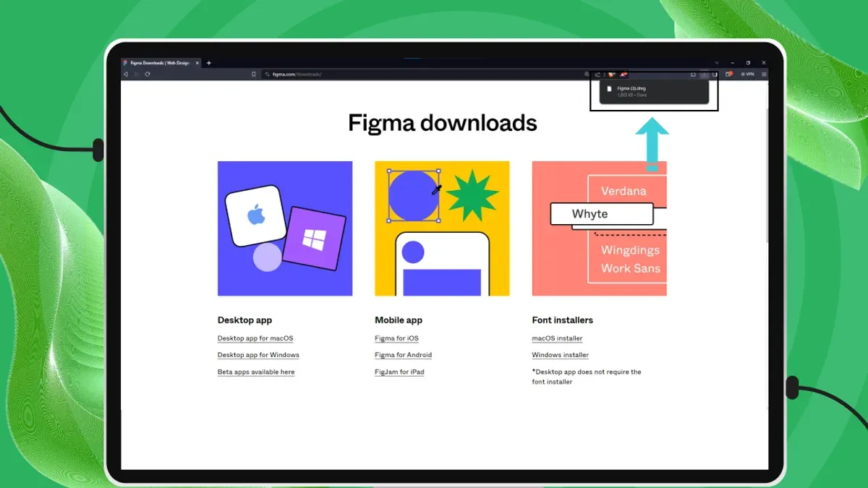868x488 pixels.
Task: Click the Figma downloads page heading
Action: point(442,123)
